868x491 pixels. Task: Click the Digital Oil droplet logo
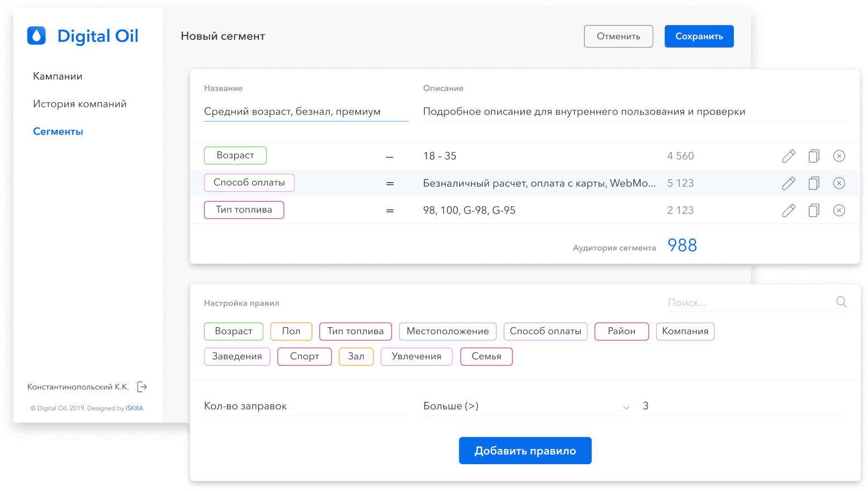point(37,36)
